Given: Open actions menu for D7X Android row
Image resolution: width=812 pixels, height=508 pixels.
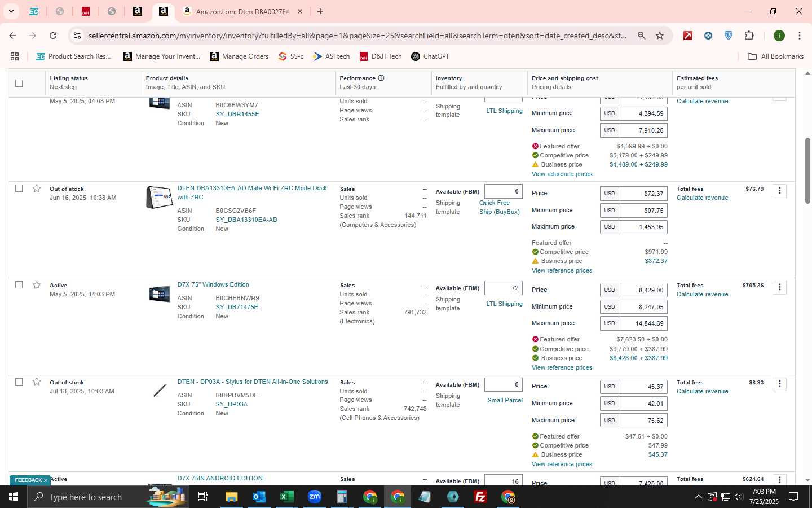Looking at the screenshot, I should click(x=780, y=480).
